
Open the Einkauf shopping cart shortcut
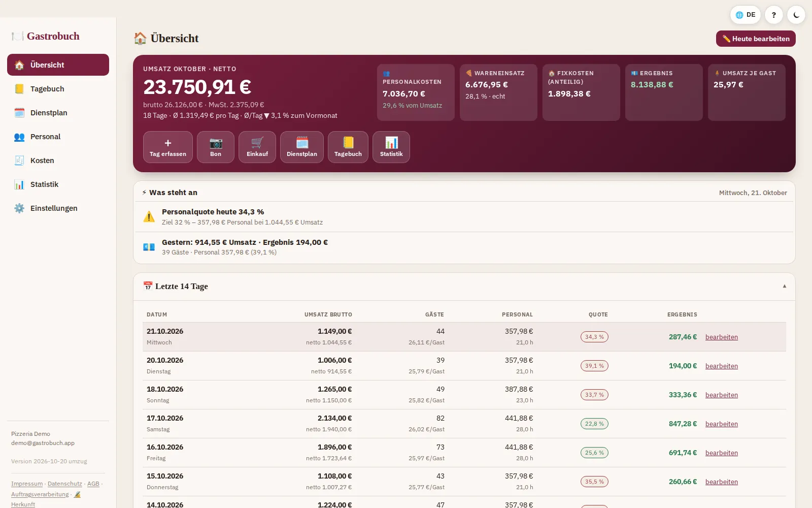point(257,147)
